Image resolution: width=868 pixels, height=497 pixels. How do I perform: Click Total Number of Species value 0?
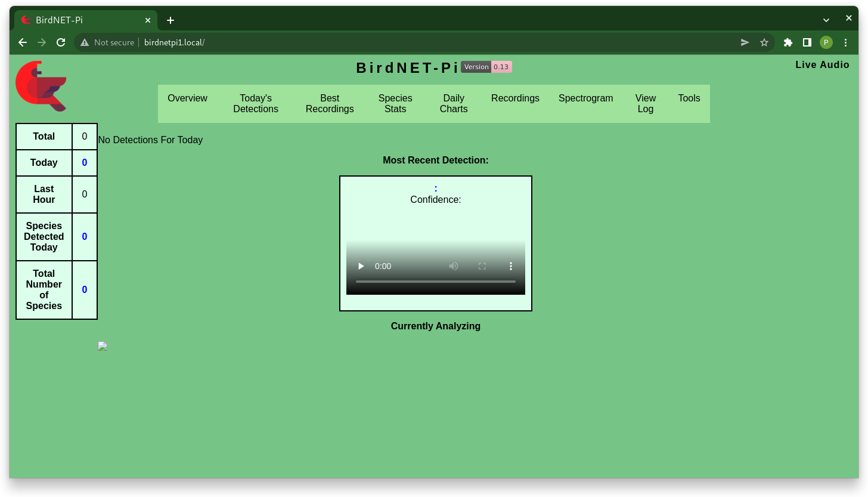[85, 290]
